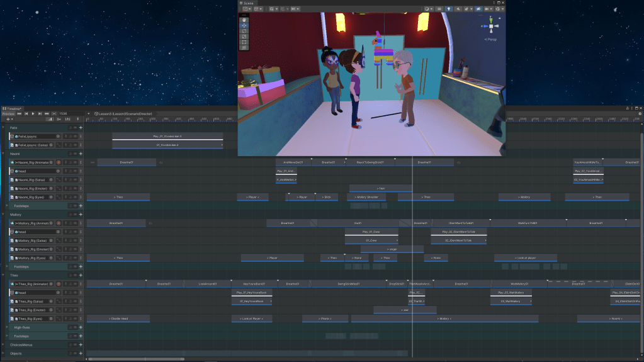The height and width of the screenshot is (362, 644).
Task: Expand the High-fives track group
Action: pyautogui.click(x=6, y=327)
